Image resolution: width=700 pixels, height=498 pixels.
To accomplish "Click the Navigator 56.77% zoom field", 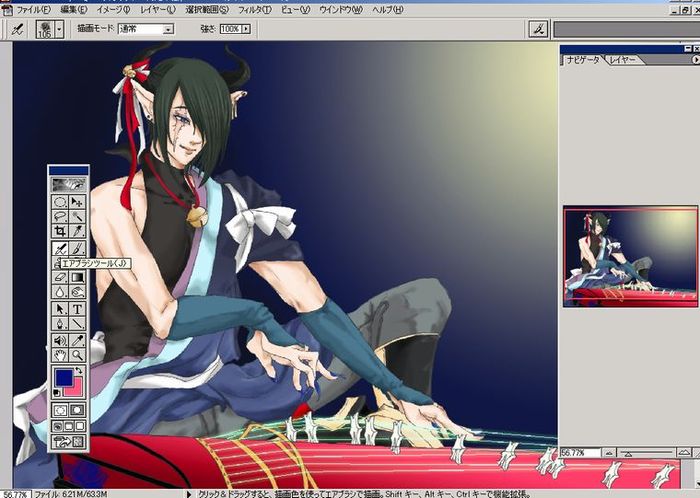I will pos(580,453).
